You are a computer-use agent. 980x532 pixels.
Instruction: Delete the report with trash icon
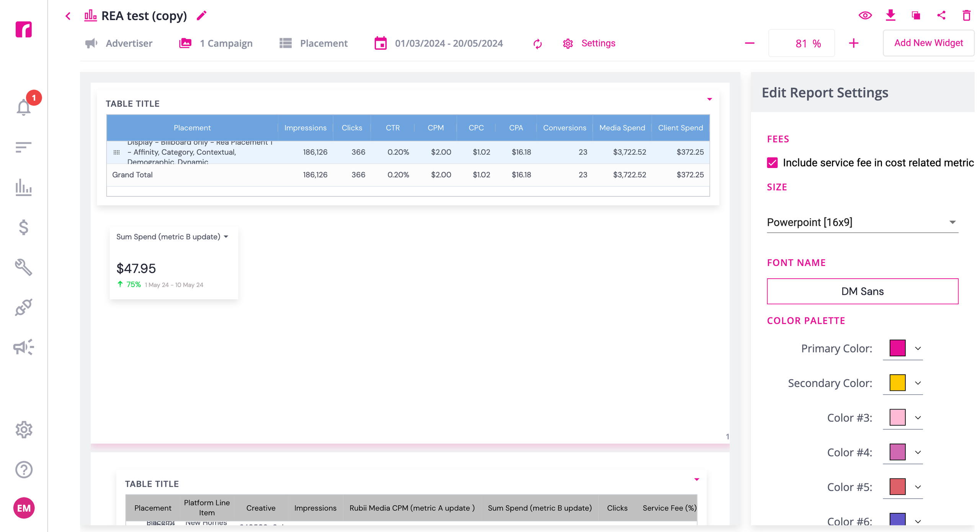pos(966,15)
